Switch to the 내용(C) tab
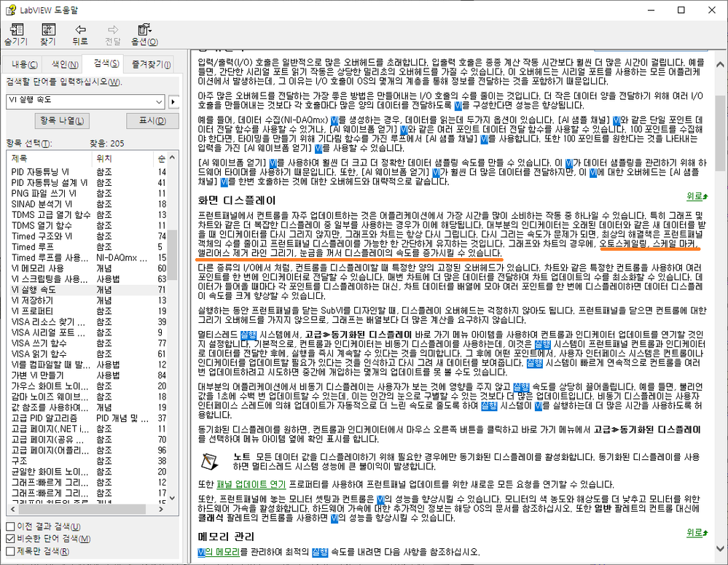Screen dimensions: 728x565 [25, 65]
